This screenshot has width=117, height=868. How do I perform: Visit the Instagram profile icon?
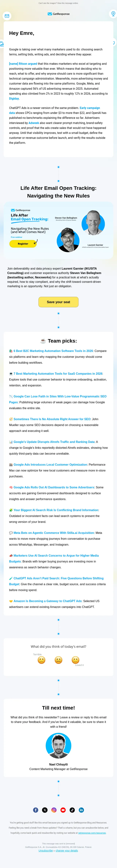(x=54, y=810)
